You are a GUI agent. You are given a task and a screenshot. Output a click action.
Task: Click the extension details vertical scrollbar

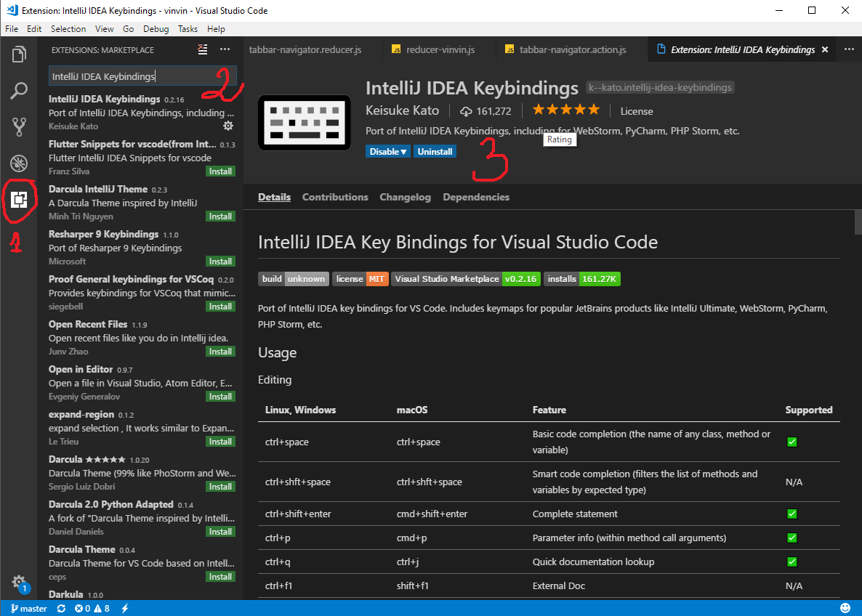858,222
